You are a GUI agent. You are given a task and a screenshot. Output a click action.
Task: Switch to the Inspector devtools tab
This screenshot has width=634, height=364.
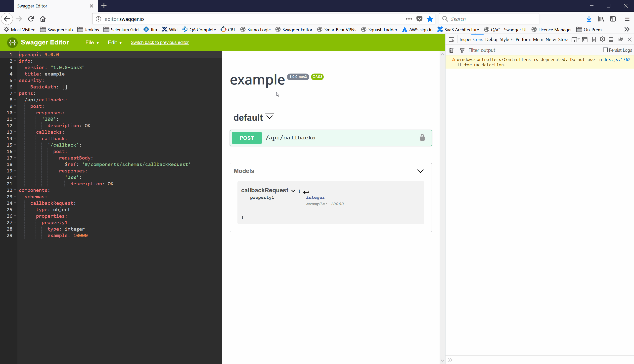coord(465,40)
